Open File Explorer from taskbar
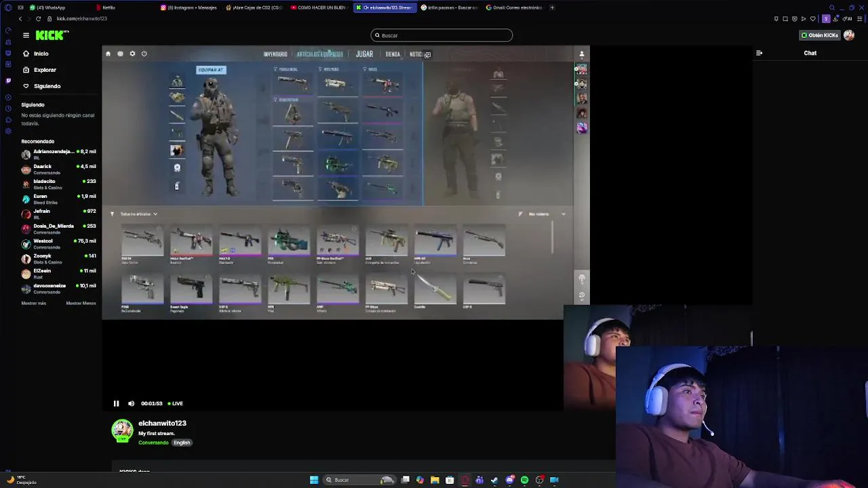The width and height of the screenshot is (868, 488). (x=435, y=480)
